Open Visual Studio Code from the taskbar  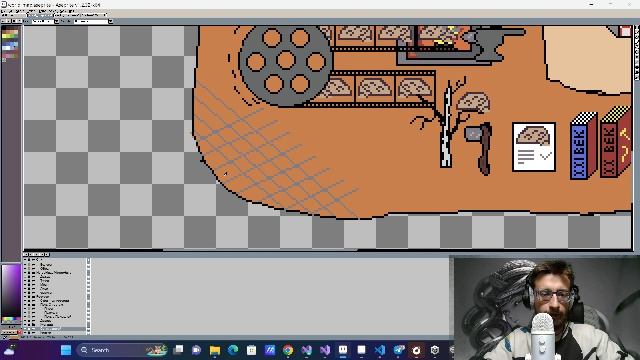point(380,350)
